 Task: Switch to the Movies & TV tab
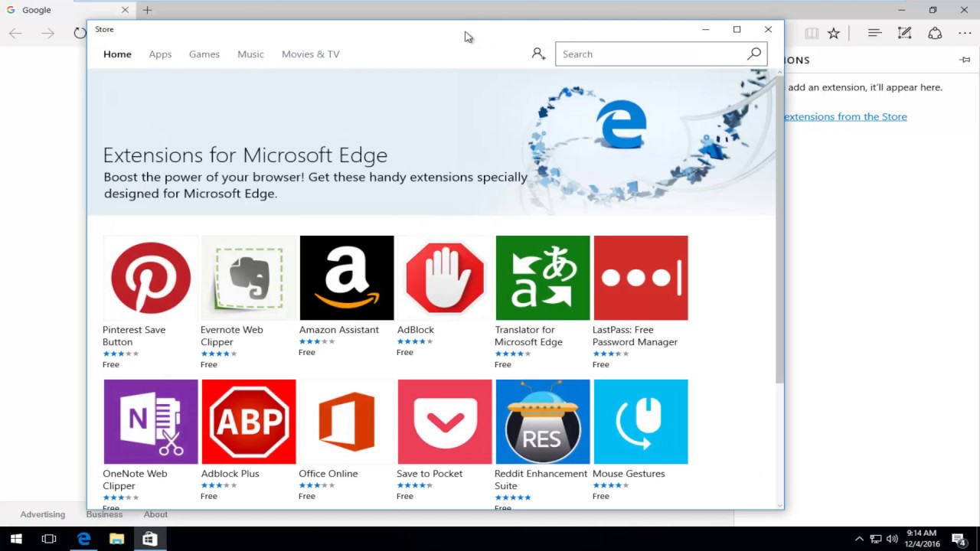point(310,54)
